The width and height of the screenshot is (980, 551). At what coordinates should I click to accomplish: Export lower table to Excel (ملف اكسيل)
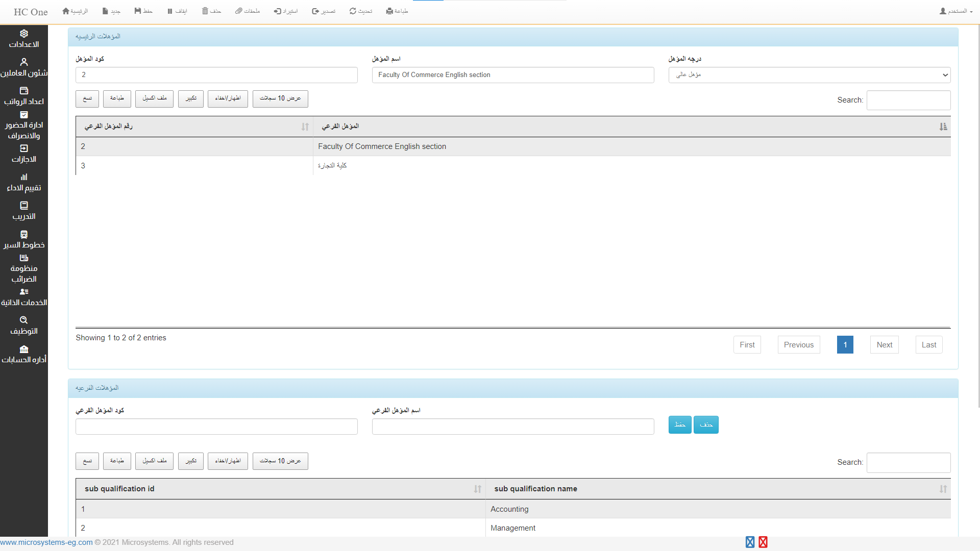click(155, 461)
